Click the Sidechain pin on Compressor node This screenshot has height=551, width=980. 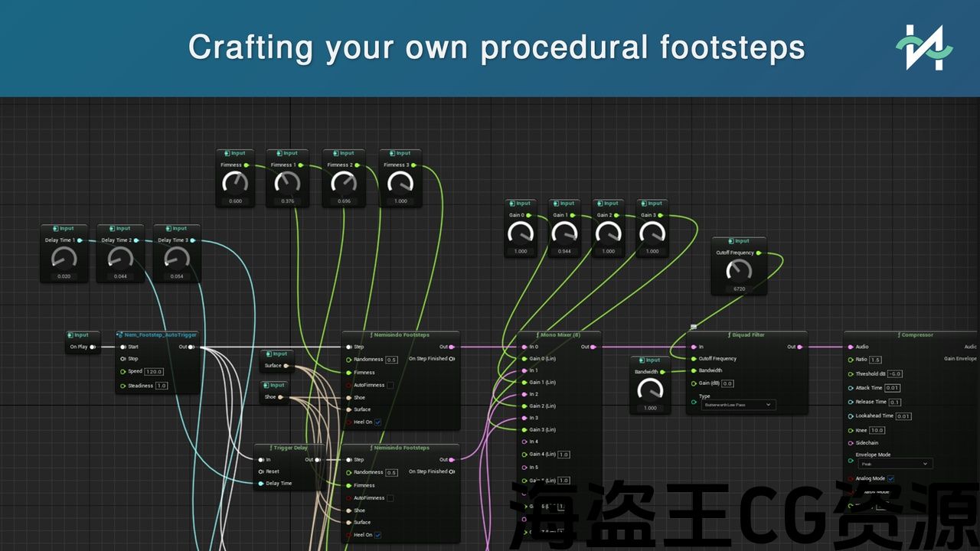[x=850, y=443]
